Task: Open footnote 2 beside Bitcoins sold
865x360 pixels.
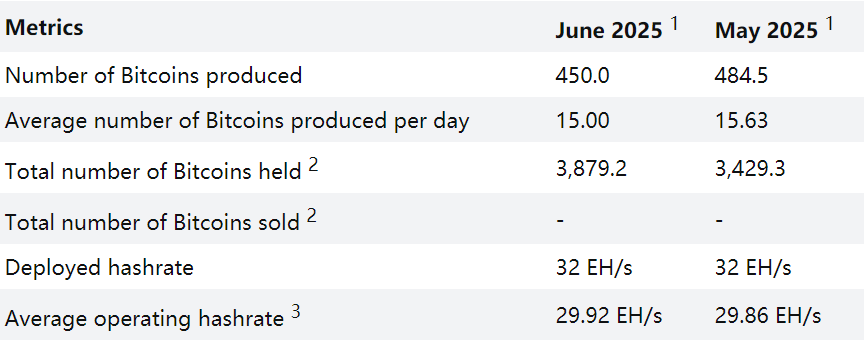Action: click(x=312, y=216)
